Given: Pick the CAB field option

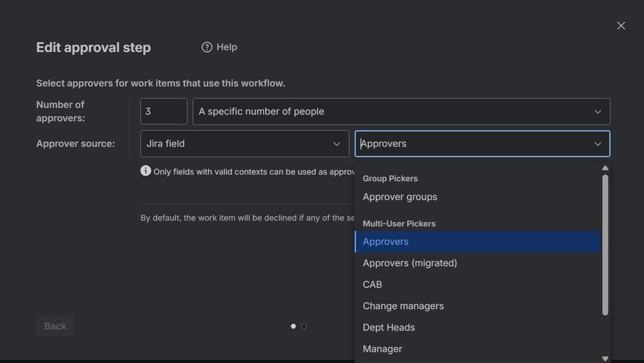Looking at the screenshot, I should (373, 284).
